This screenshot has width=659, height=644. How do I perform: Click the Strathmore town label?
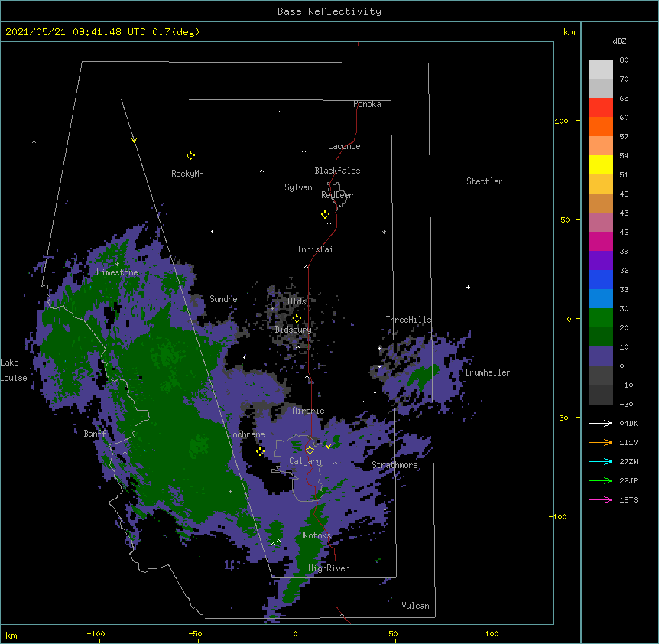tap(394, 465)
